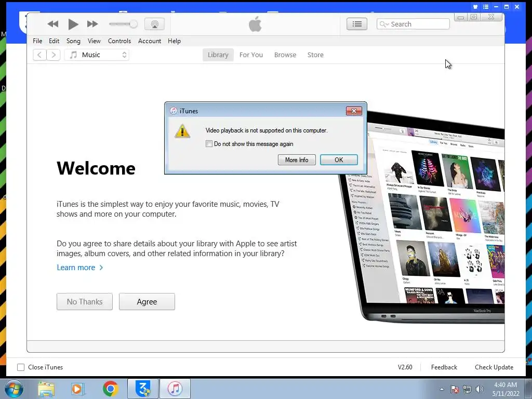Open Google Chrome from the taskbar
532x399 pixels.
110,389
